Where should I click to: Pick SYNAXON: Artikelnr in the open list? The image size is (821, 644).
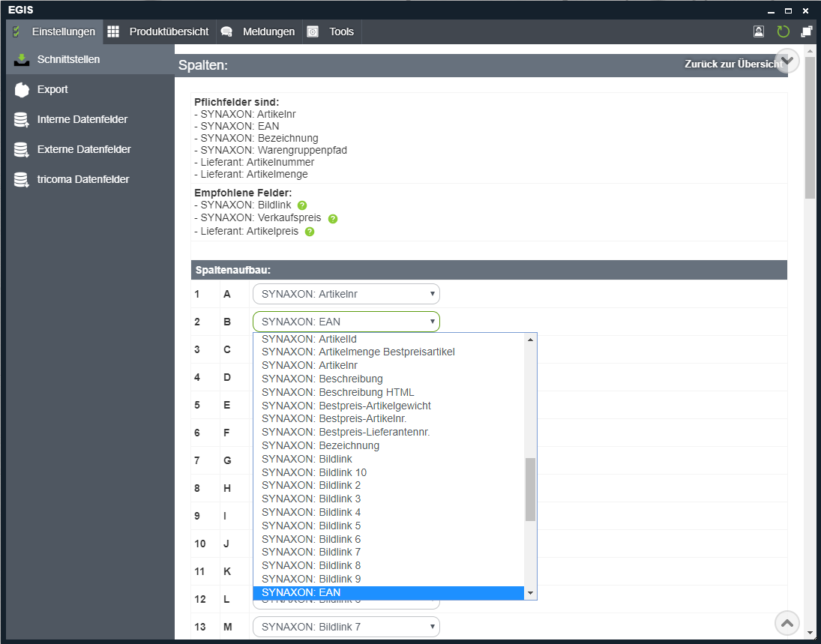click(388, 365)
